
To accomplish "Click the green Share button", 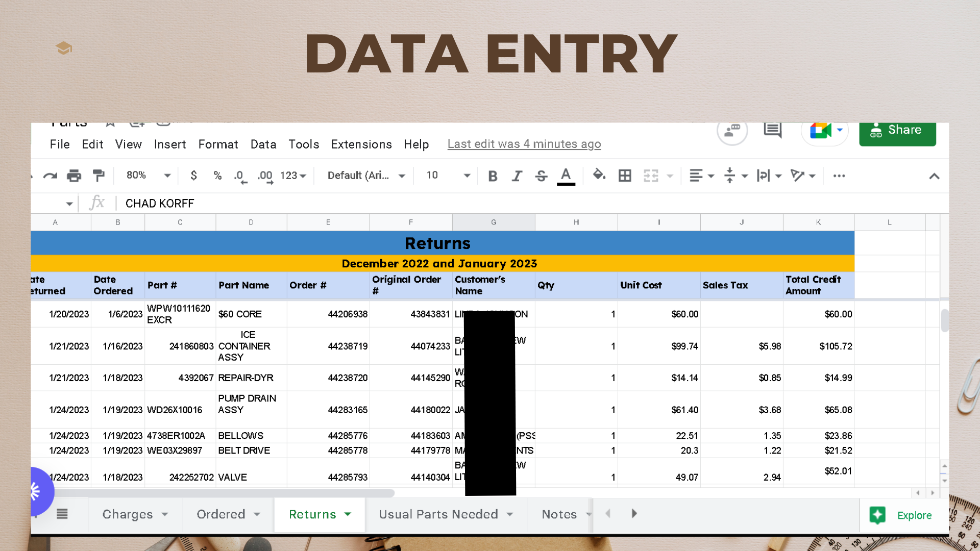I will pyautogui.click(x=897, y=131).
